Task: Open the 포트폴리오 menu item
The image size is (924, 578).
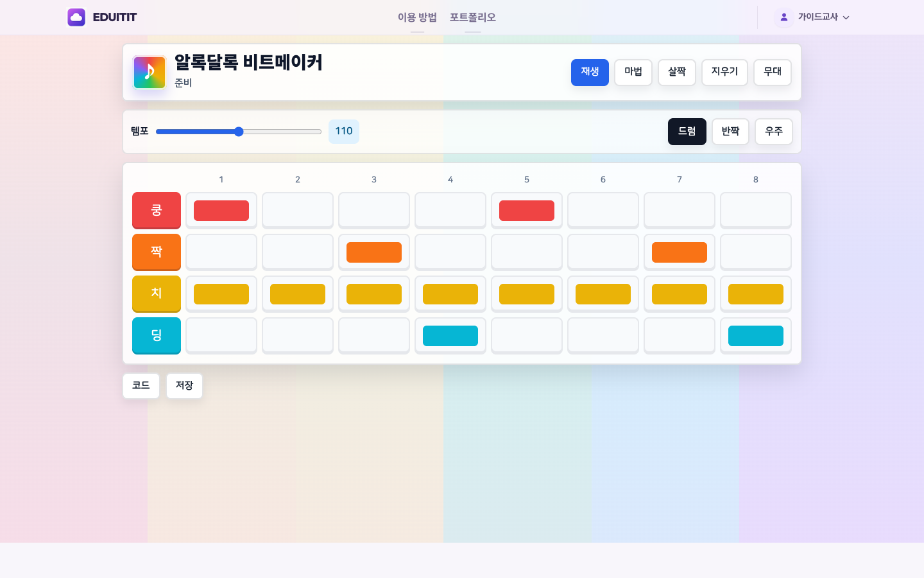Action: coord(473,17)
